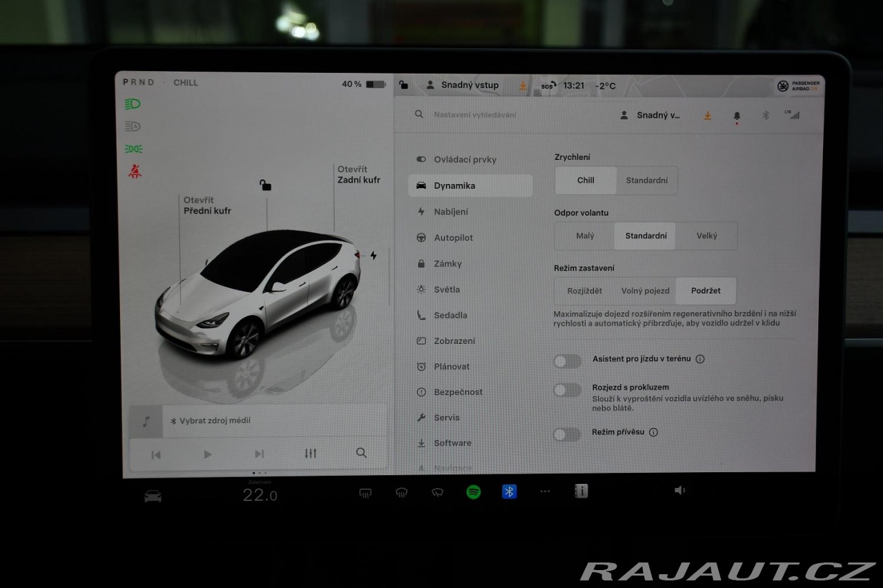Tap the charge port lightning icon by car

coord(373,256)
